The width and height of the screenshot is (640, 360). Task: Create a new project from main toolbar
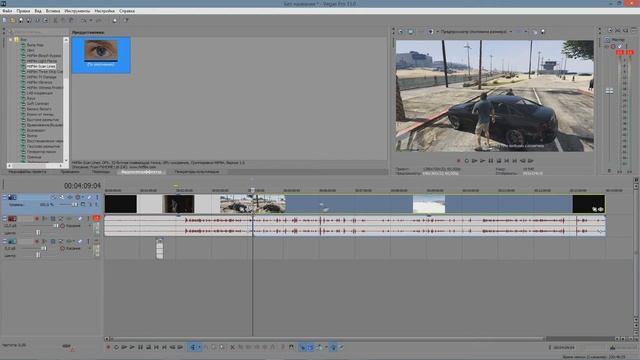pyautogui.click(x=5, y=20)
